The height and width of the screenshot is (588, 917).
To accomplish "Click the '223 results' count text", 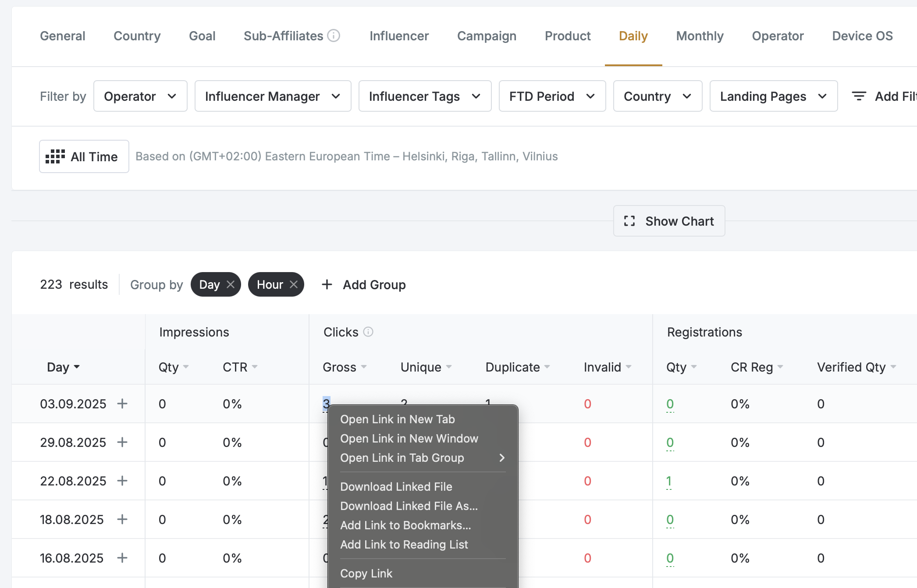I will [x=74, y=284].
